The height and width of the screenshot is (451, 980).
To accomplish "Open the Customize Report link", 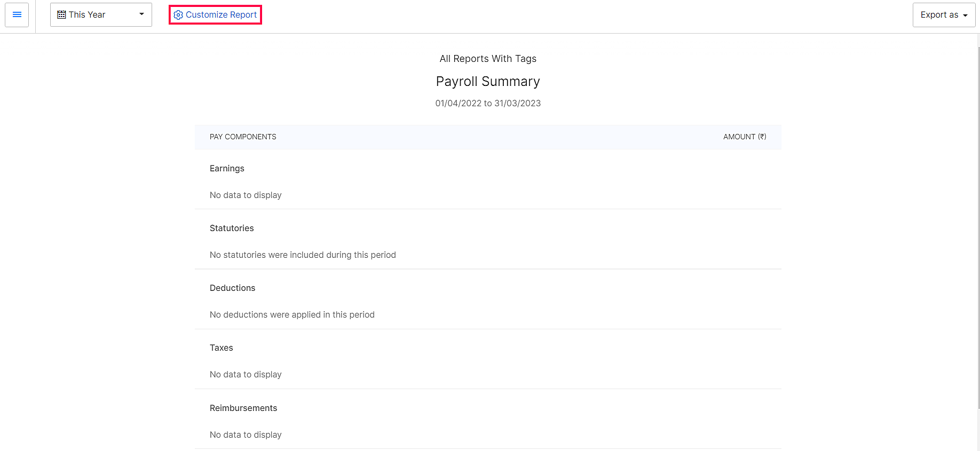I will point(221,15).
